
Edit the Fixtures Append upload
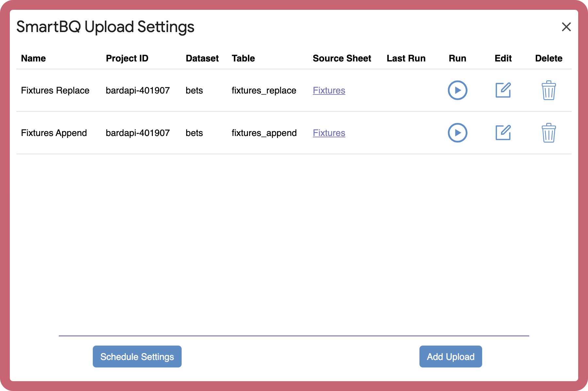(x=503, y=133)
